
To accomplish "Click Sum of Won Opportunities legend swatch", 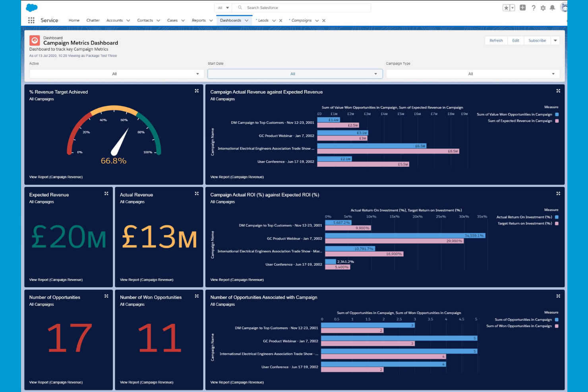I will pos(557,326).
